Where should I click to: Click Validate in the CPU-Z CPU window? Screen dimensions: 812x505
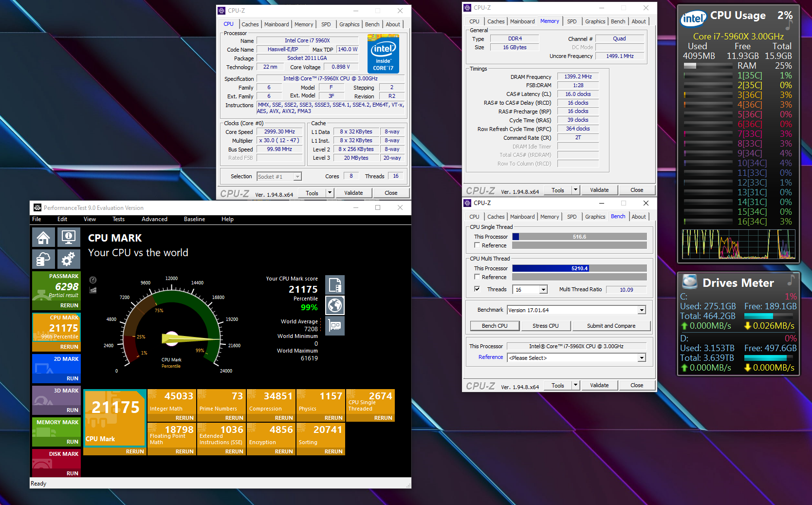tap(353, 193)
